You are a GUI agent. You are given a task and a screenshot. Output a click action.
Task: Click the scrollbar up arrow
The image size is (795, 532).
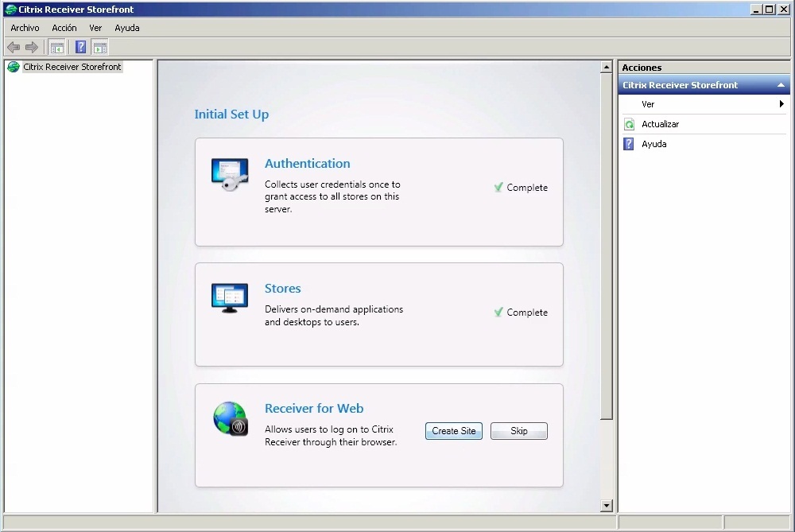pos(607,67)
